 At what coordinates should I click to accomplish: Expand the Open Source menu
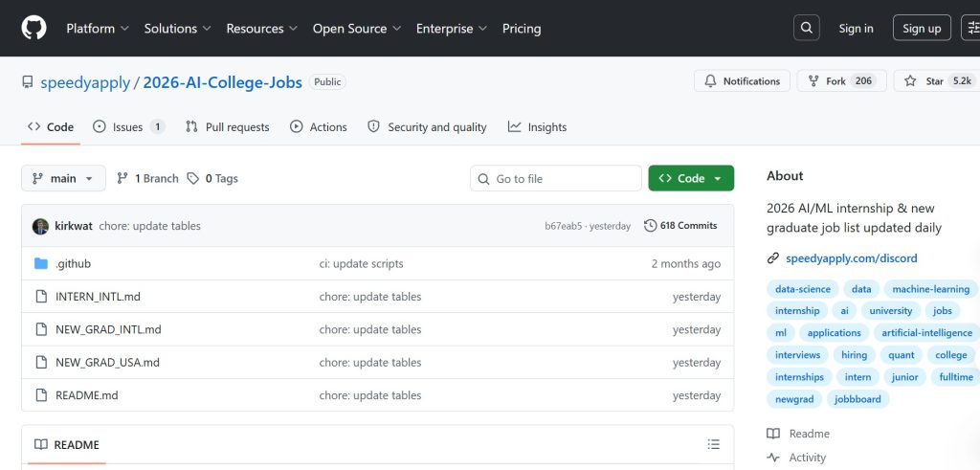point(357,29)
